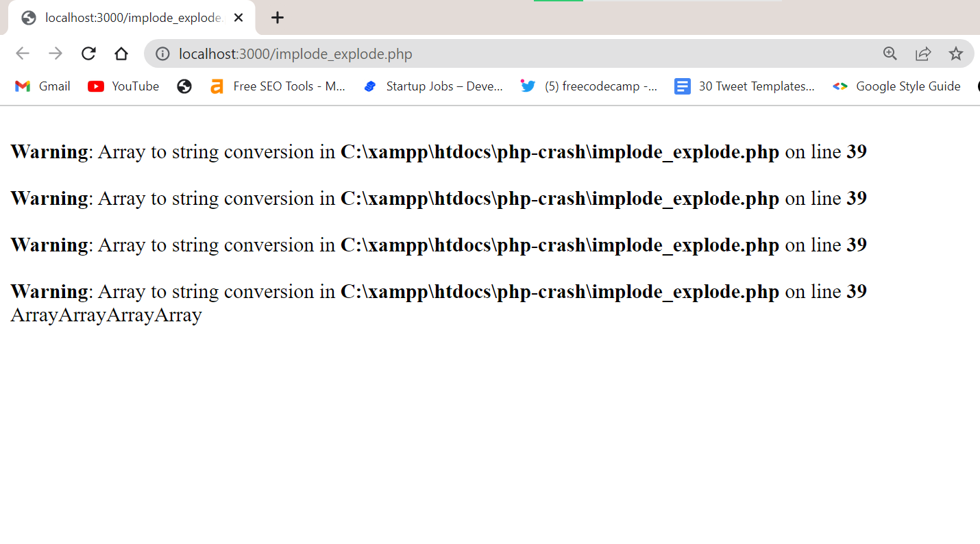980x544 pixels.
Task: Select the localhost:3000/implode_explode tab
Action: (132, 18)
